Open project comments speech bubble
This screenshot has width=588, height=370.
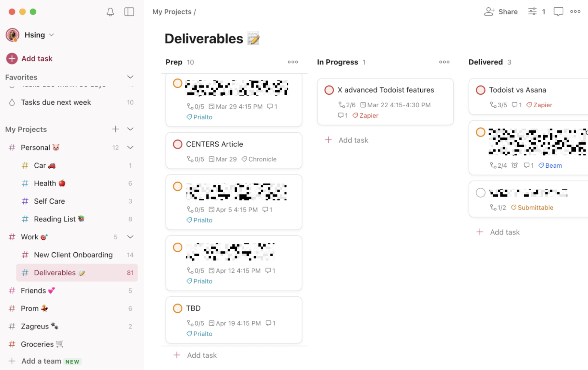pos(558,12)
